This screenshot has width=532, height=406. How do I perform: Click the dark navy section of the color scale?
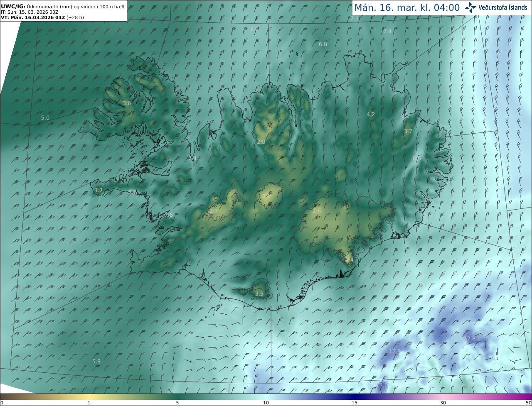[x=355, y=397]
